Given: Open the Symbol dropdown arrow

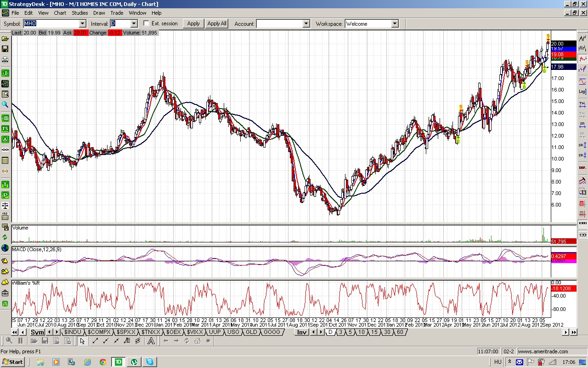Looking at the screenshot, I should point(83,23).
